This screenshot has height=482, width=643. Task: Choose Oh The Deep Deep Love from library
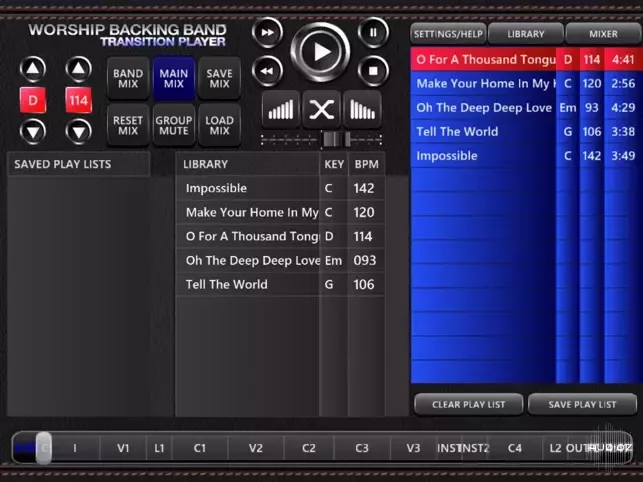pos(280,260)
